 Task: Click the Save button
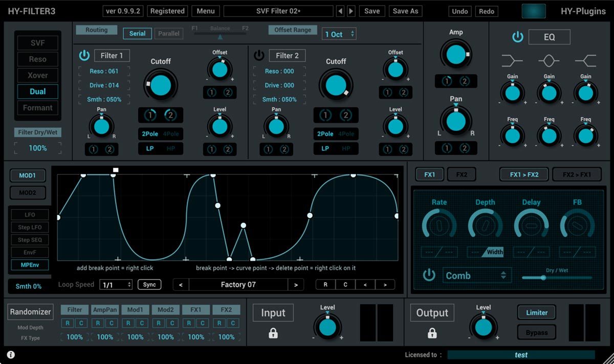pyautogui.click(x=372, y=11)
